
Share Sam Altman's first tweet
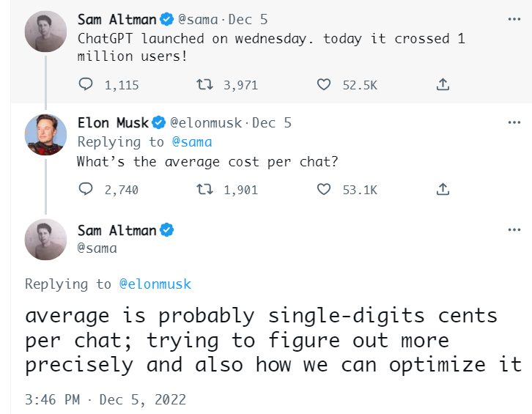click(443, 85)
